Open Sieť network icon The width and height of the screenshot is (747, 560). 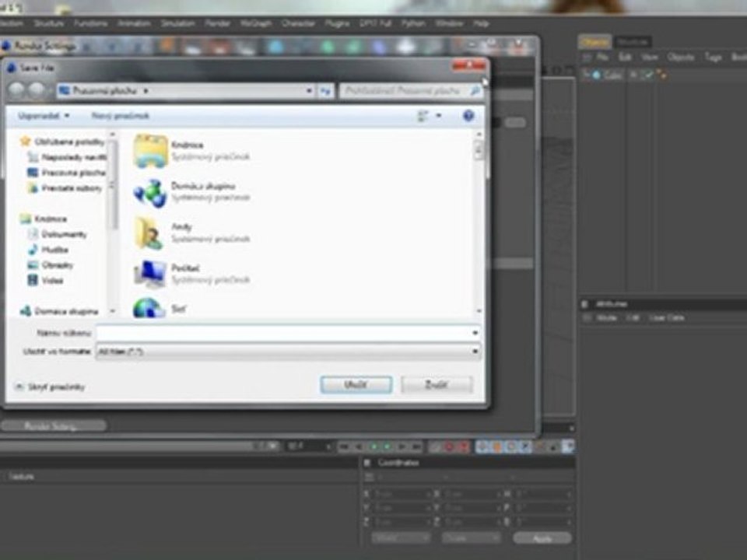coord(149,308)
